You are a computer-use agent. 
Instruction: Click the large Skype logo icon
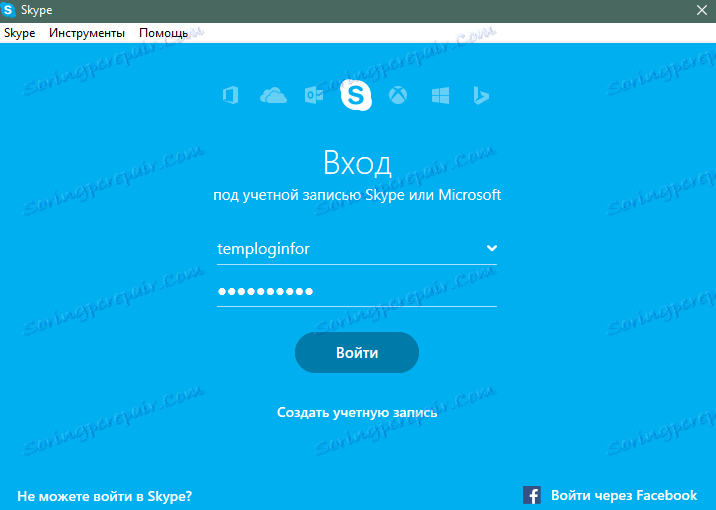(x=356, y=95)
